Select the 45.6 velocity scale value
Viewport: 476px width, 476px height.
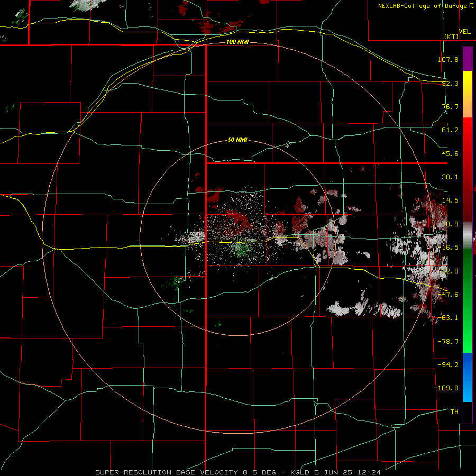(450, 153)
